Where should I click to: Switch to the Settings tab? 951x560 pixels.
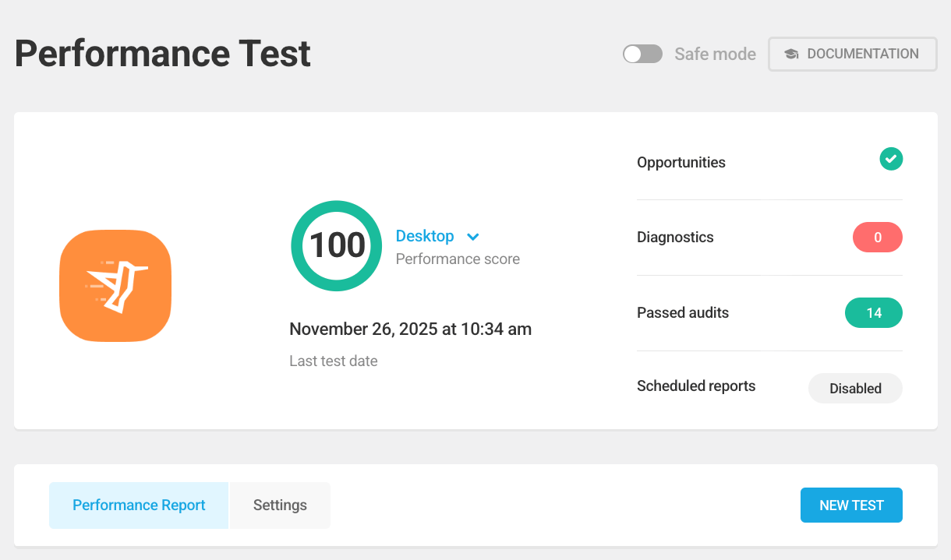coord(279,505)
